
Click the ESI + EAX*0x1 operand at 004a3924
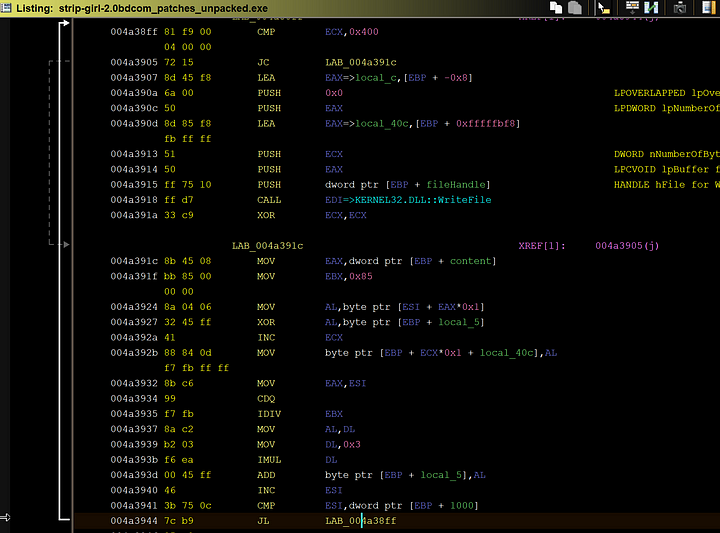(441, 307)
